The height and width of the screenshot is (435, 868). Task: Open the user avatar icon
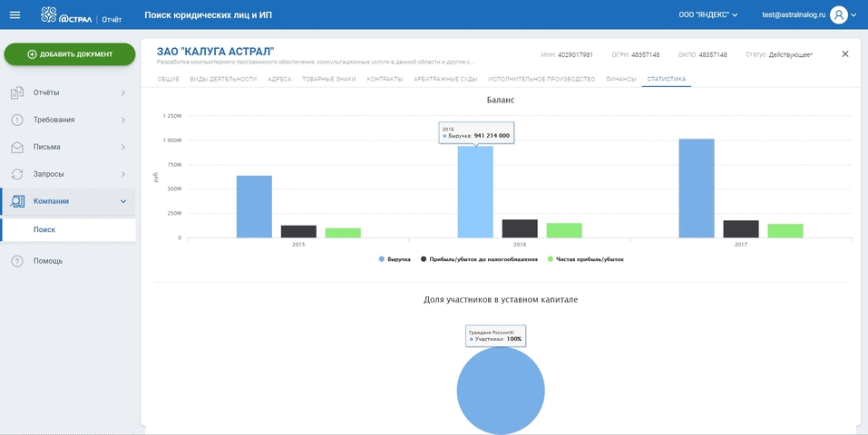[839, 14]
